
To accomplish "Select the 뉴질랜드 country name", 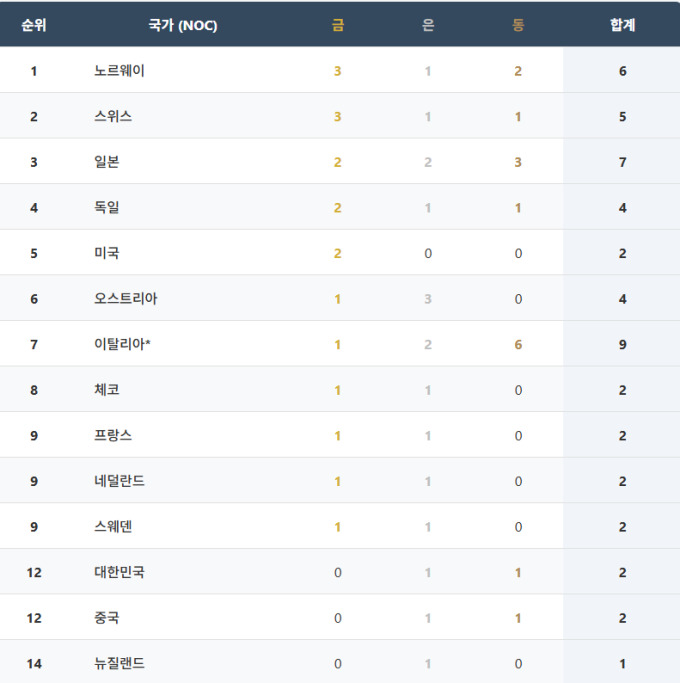I will tap(120, 663).
